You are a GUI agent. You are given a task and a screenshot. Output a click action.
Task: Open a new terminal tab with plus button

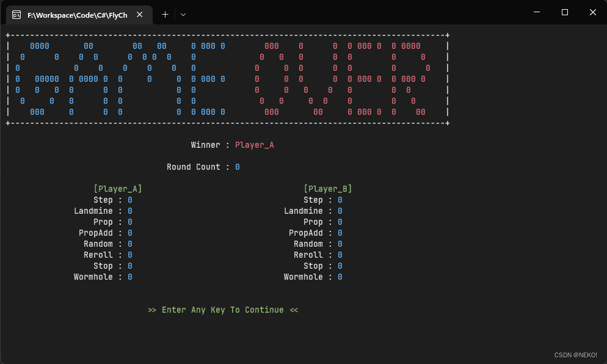pos(165,15)
